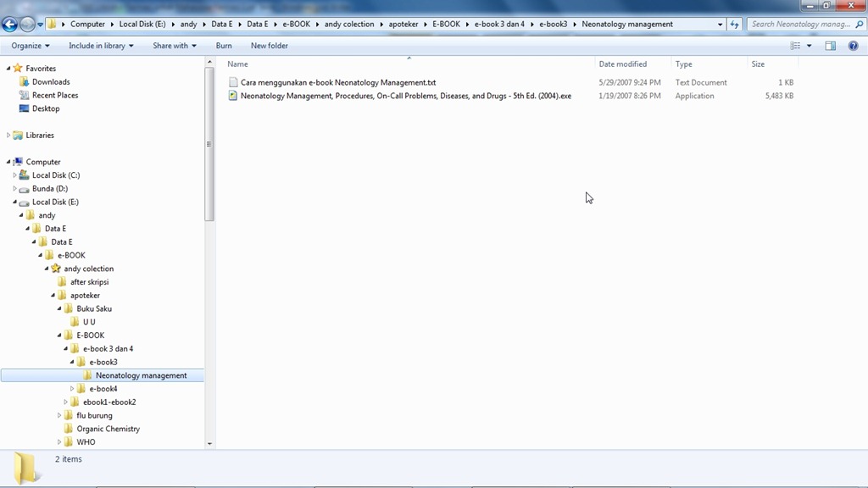Open the Organize menu
Screen dimensions: 868x488
[31, 46]
